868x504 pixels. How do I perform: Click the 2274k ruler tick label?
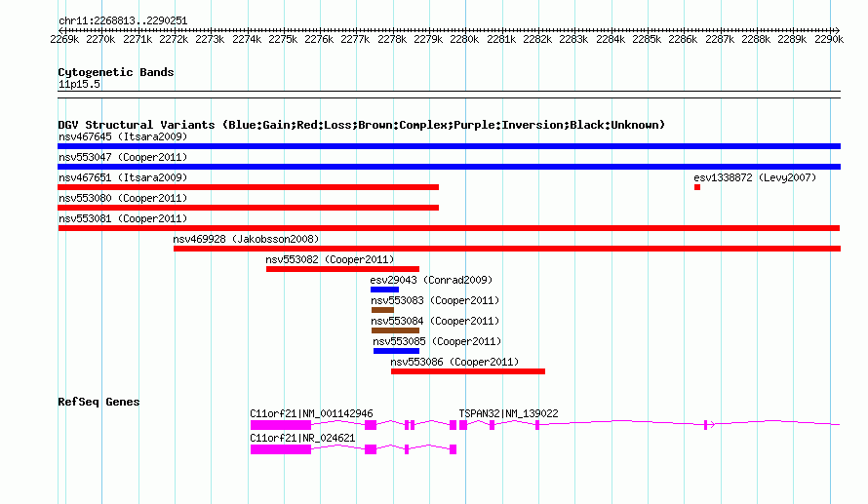(x=247, y=39)
